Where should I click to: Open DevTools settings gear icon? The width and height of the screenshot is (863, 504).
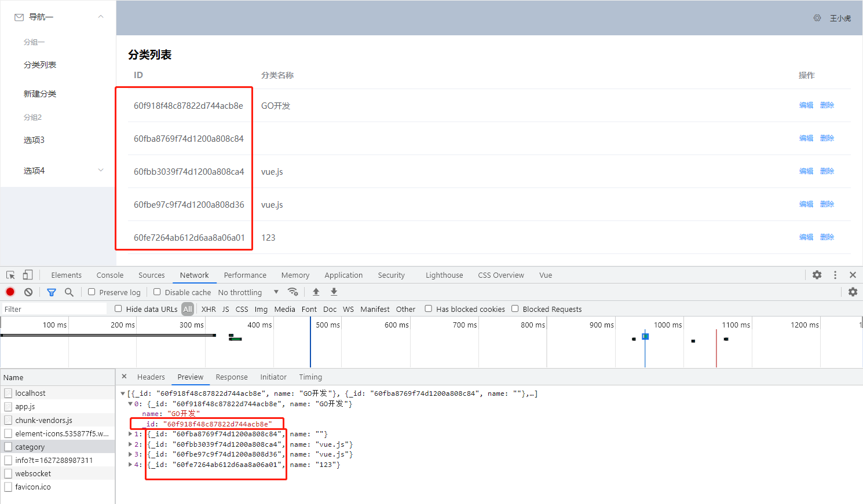point(817,275)
